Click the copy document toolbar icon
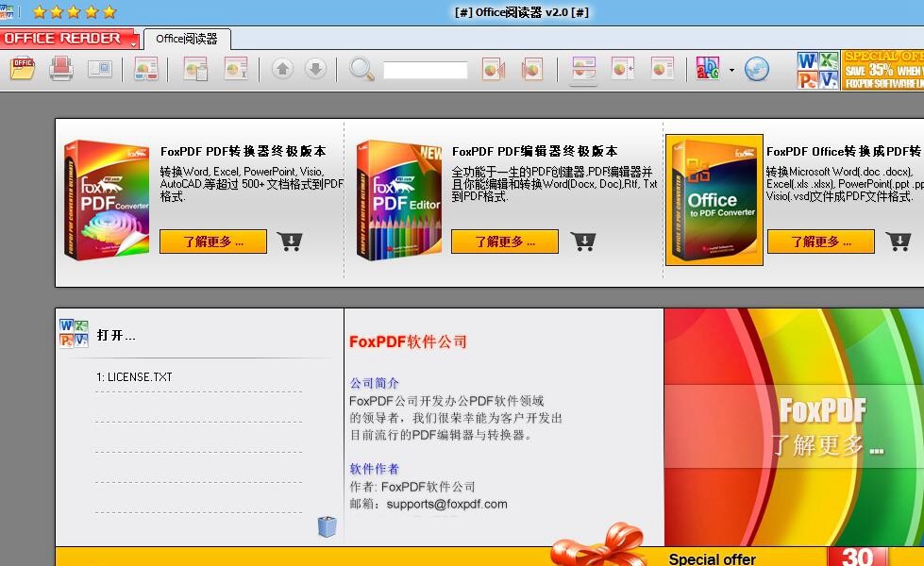 point(195,69)
